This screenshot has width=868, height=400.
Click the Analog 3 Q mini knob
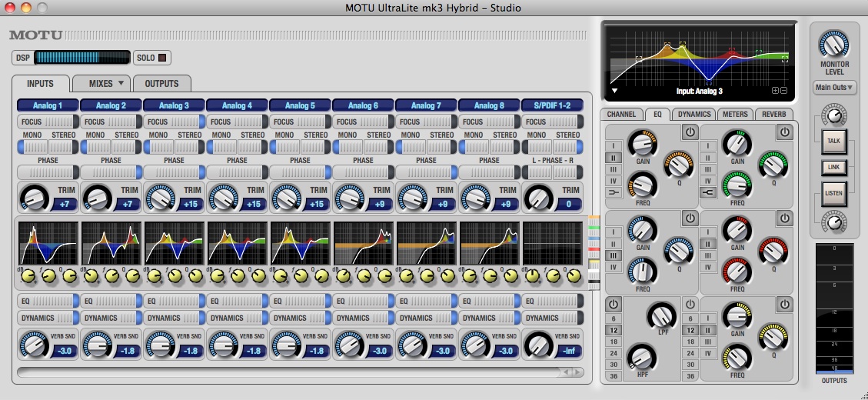[195, 275]
